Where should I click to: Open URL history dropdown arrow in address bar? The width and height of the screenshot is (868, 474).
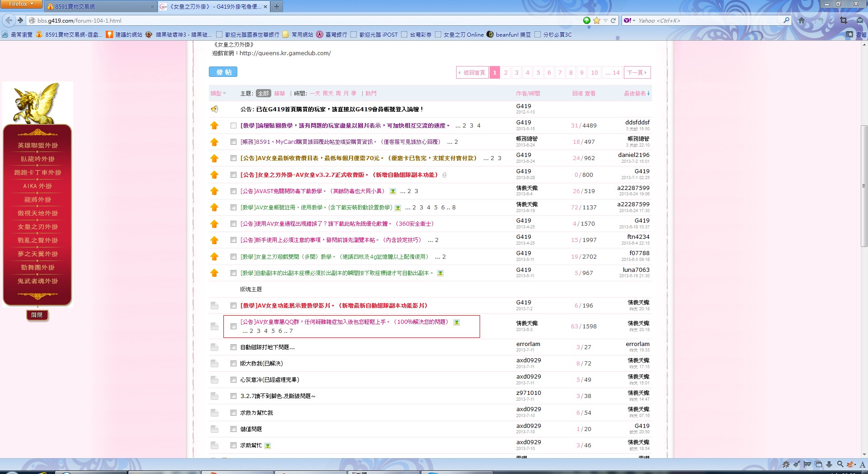click(x=605, y=20)
